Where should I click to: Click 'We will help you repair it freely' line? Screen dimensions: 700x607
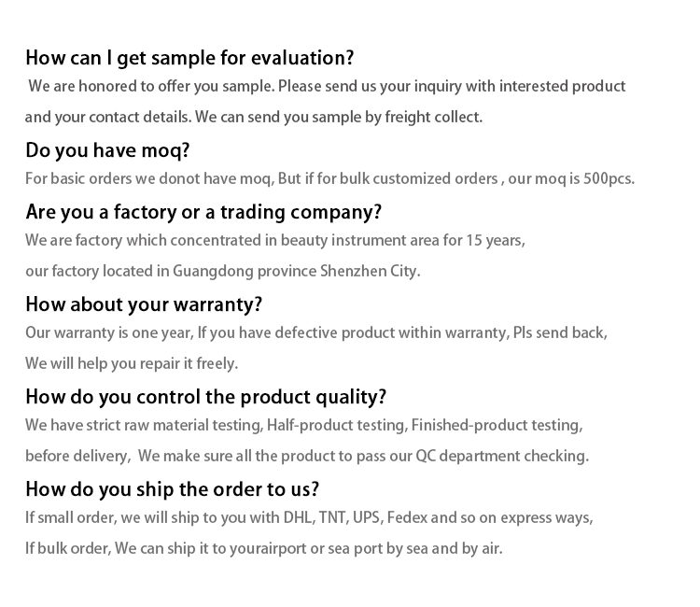pyautogui.click(x=132, y=364)
